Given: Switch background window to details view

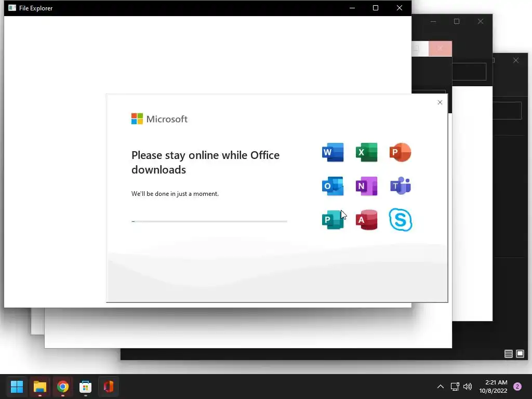Looking at the screenshot, I should 508,354.
